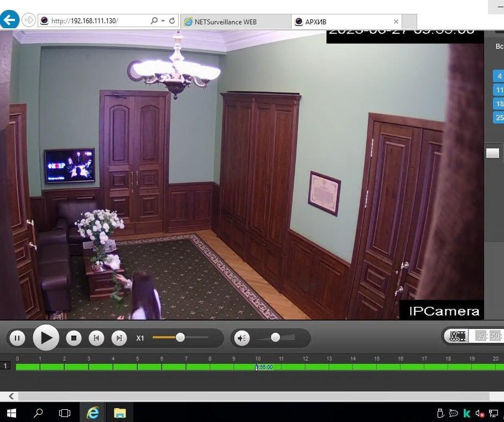Click the volume slider knob
This screenshot has width=504, height=422.
pos(275,337)
